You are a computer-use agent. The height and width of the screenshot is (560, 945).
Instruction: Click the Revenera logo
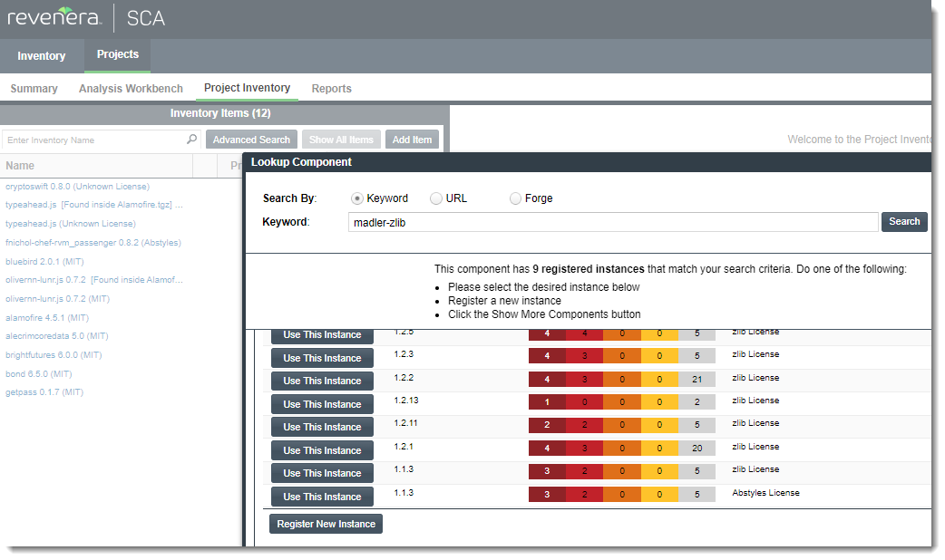pyautogui.click(x=54, y=18)
